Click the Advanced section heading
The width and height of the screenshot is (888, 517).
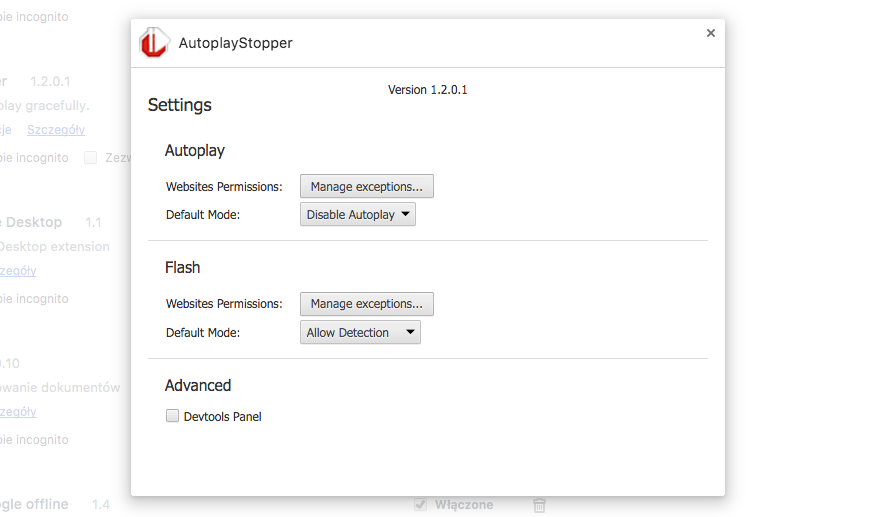point(198,386)
